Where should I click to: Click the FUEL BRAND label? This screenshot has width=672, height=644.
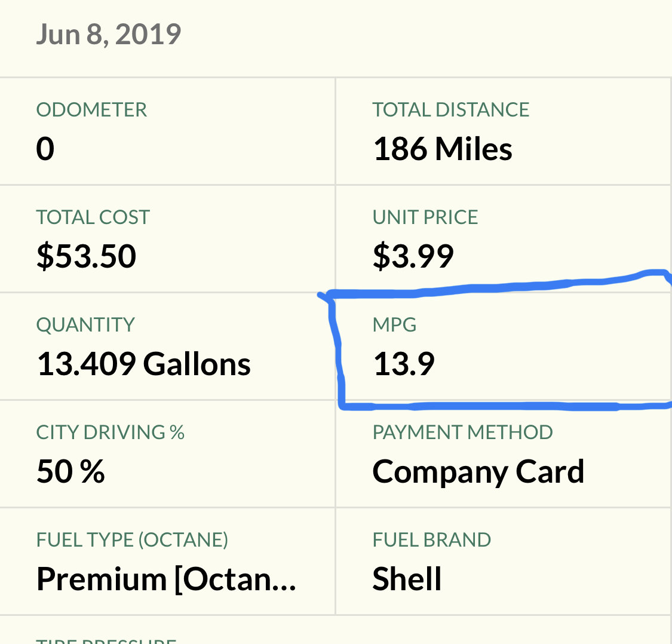pos(431,540)
